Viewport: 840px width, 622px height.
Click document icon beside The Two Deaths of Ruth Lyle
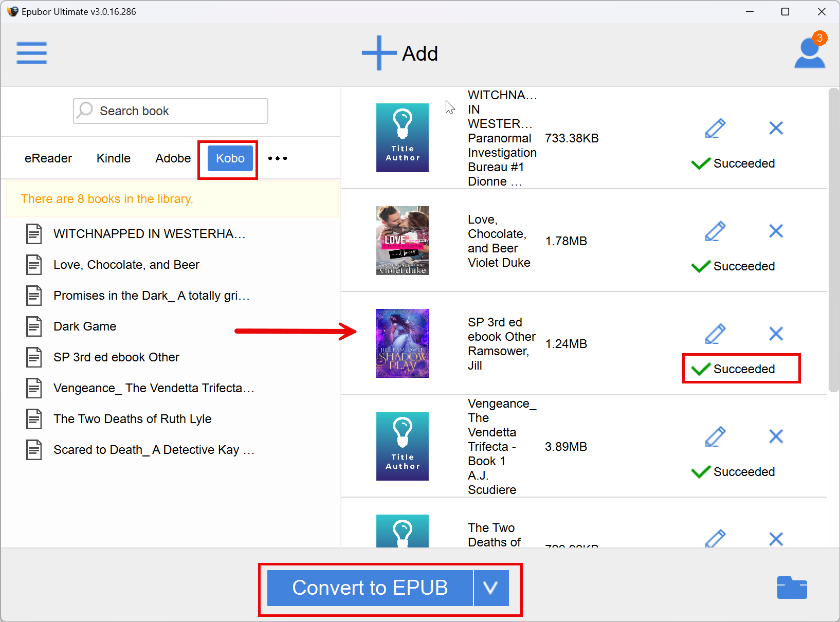(34, 419)
